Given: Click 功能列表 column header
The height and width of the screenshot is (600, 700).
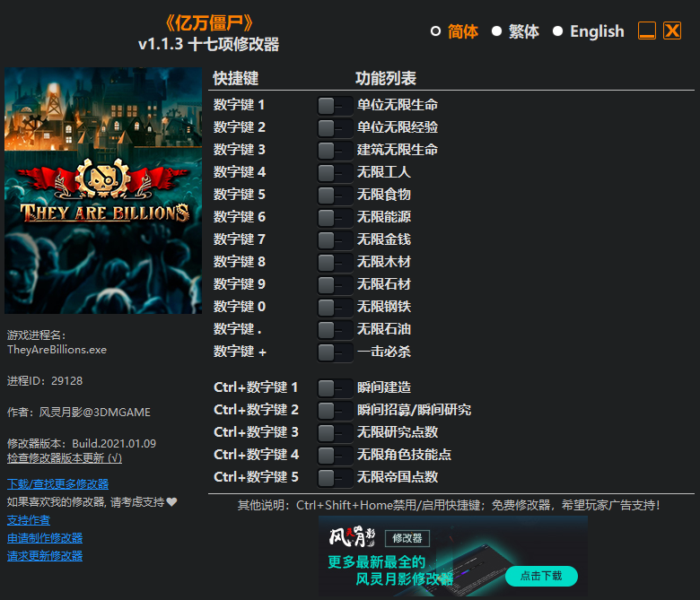Looking at the screenshot, I should (x=386, y=79).
